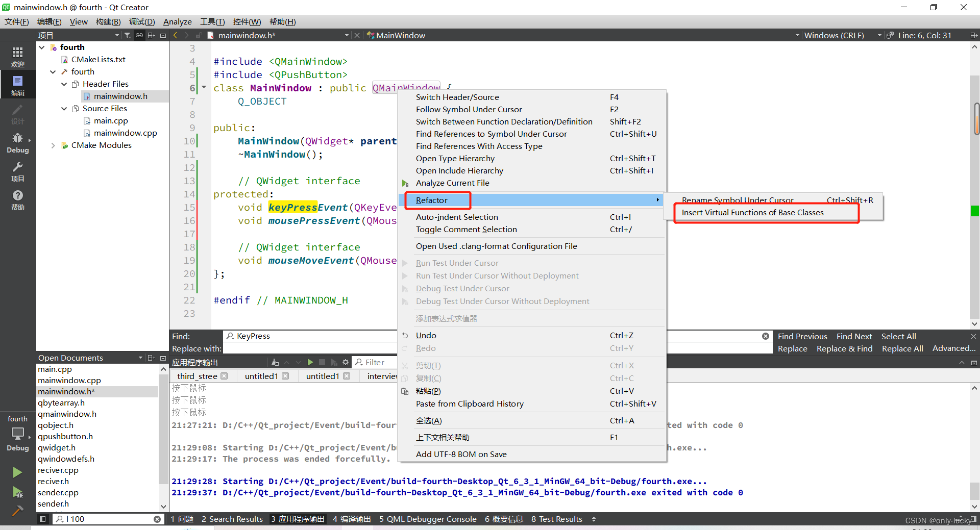The image size is (980, 530).
Task: Click the filter funnel icon in project panel
Action: tap(128, 35)
